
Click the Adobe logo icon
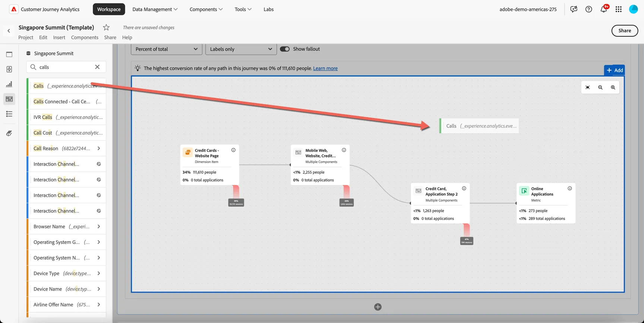14,9
